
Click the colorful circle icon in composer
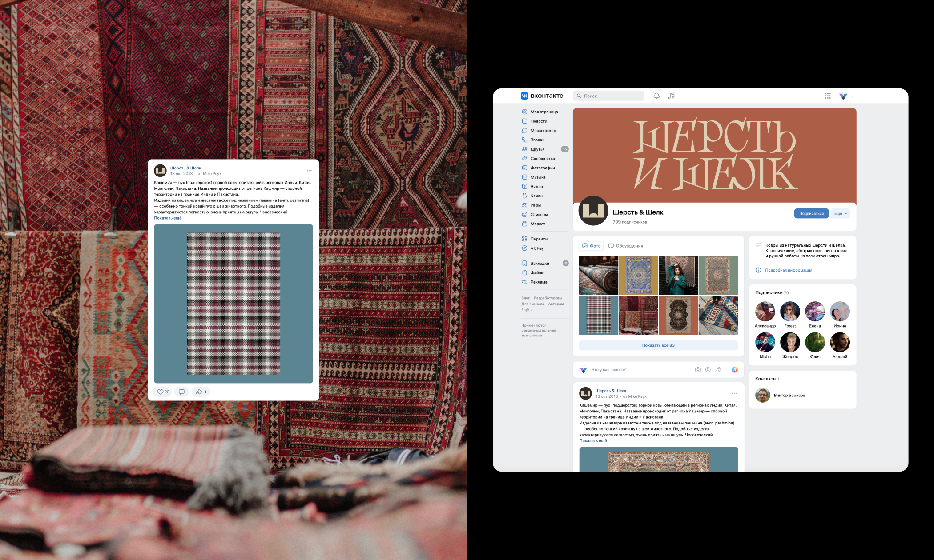(734, 370)
